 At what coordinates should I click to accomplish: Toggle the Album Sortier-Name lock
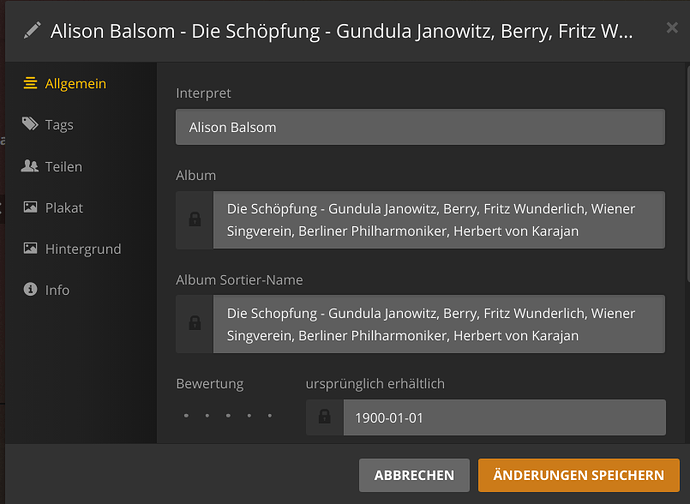tap(194, 324)
